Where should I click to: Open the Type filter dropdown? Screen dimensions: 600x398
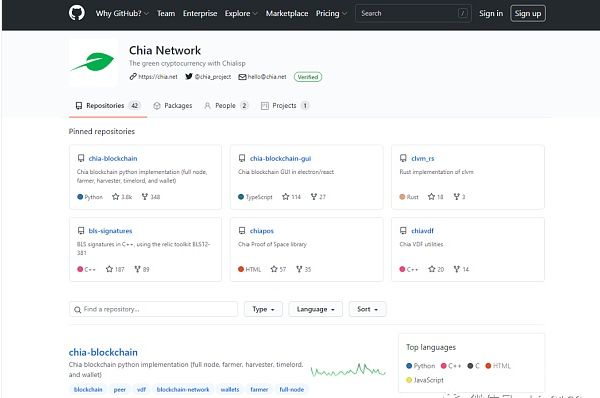click(263, 309)
